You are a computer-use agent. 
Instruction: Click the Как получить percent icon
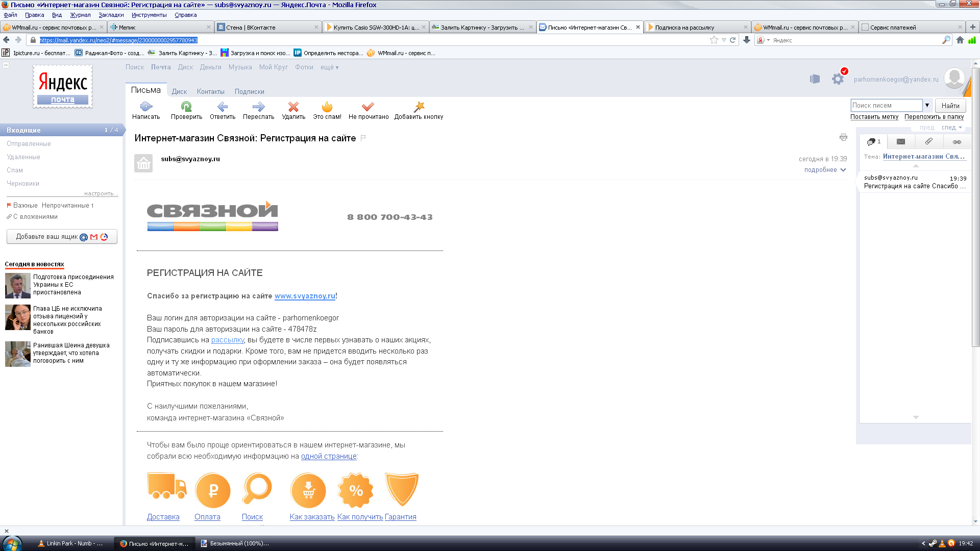point(356,490)
